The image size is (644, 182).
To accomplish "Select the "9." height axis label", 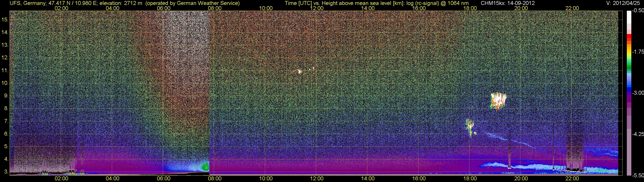I will pyautogui.click(x=6, y=96).
